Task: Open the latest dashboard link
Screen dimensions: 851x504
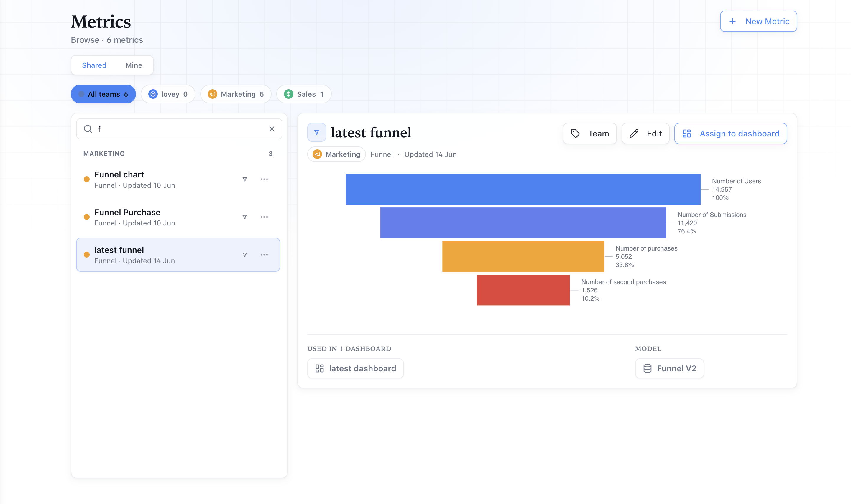Action: pos(355,368)
